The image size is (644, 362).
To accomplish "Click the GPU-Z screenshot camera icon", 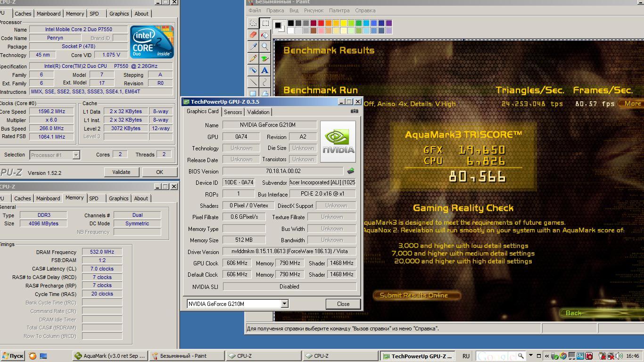I will pos(355,111).
